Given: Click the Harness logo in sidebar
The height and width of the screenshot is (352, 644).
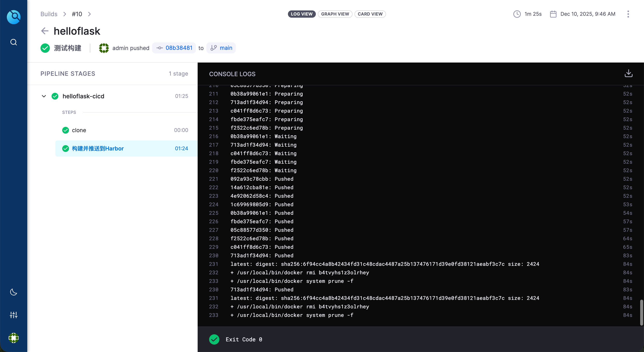Looking at the screenshot, I should [13, 17].
